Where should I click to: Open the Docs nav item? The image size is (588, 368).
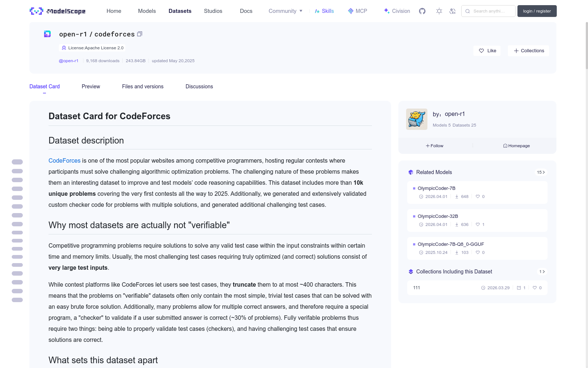[246, 11]
